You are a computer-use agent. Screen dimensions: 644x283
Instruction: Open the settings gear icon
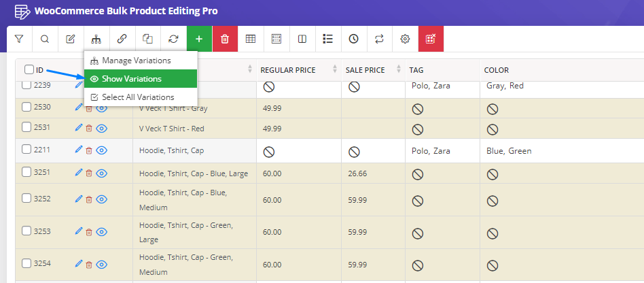tap(405, 39)
